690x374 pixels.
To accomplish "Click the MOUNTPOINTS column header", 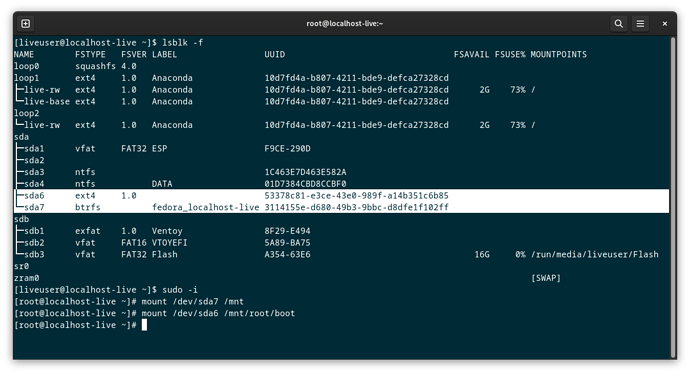I will 558,55.
